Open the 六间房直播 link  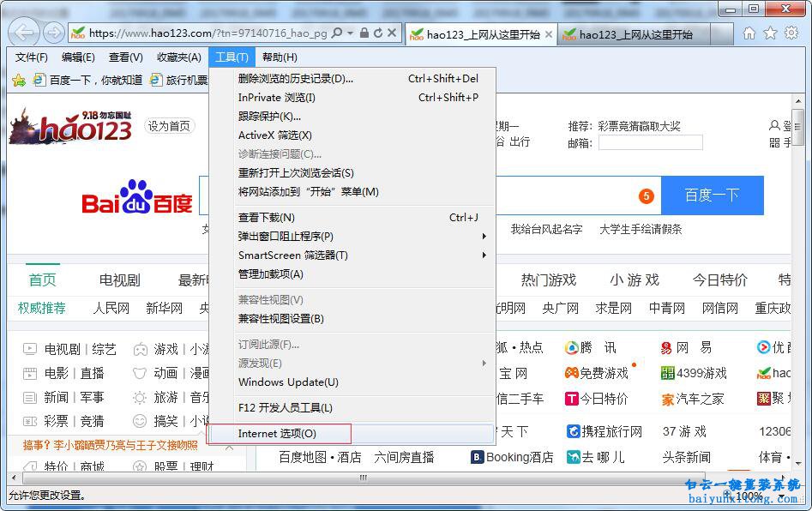[404, 457]
